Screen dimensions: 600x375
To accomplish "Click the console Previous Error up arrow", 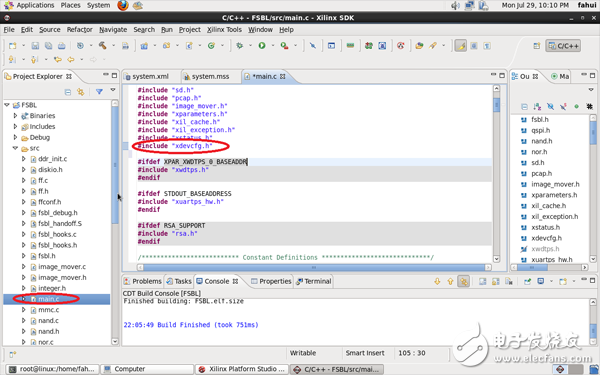I will pos(450,282).
